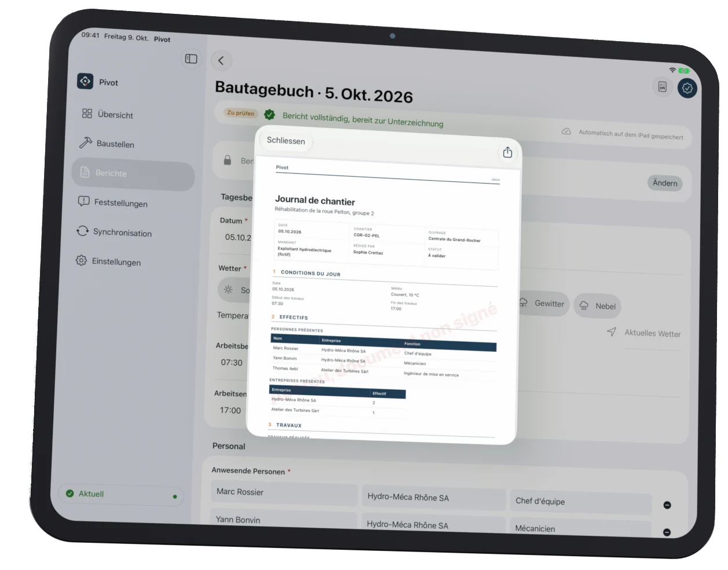This screenshot has width=728, height=570.
Task: Use Aktuelles Wetter location link
Action: tap(644, 332)
